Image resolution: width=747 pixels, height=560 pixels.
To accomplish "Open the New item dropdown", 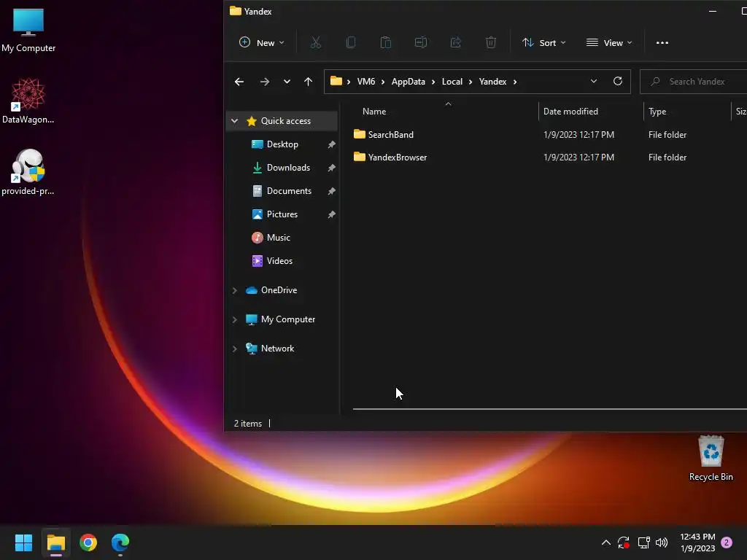I will coord(262,43).
